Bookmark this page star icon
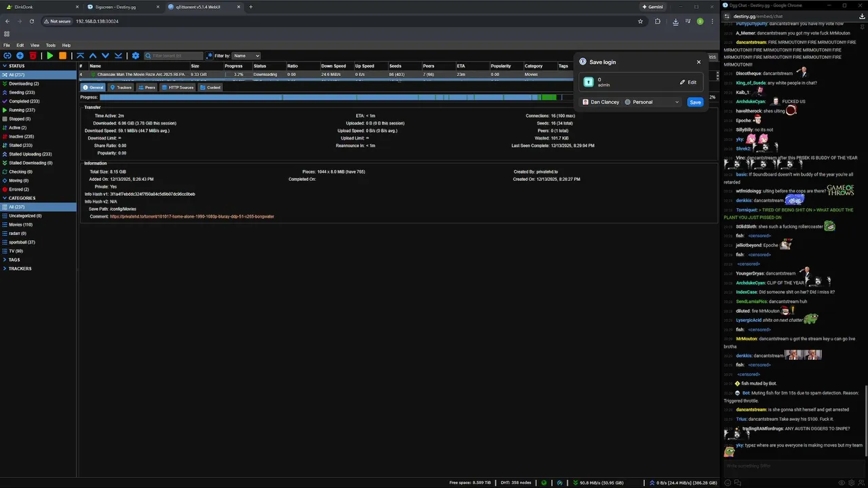Image resolution: width=868 pixels, height=488 pixels. (x=640, y=21)
